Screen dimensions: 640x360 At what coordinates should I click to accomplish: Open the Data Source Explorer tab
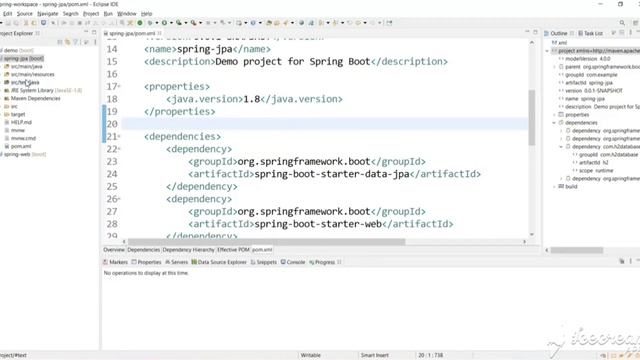click(x=219, y=262)
